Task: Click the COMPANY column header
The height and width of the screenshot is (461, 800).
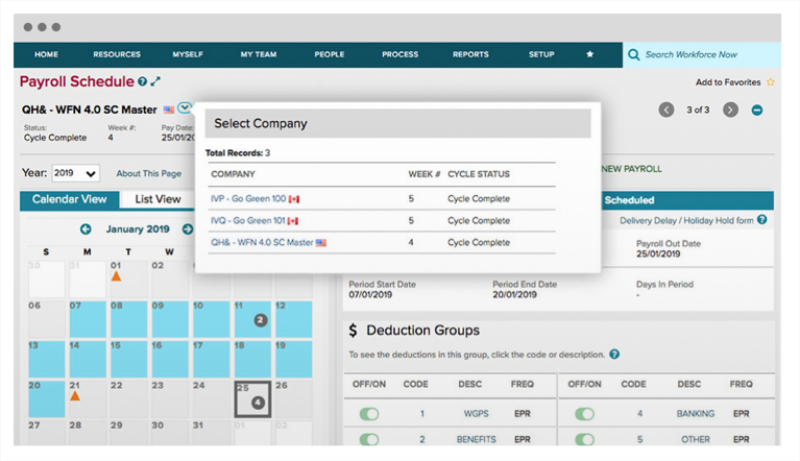Action: [233, 174]
